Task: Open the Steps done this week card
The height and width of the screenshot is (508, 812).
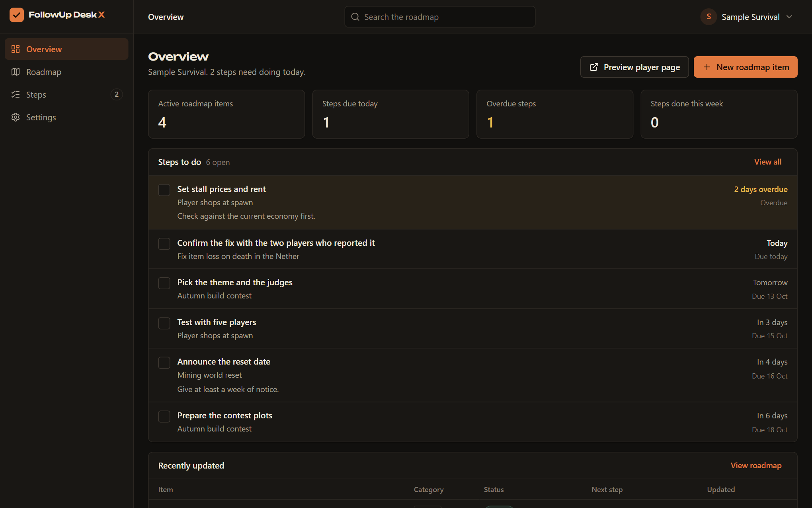Action: pos(719,114)
